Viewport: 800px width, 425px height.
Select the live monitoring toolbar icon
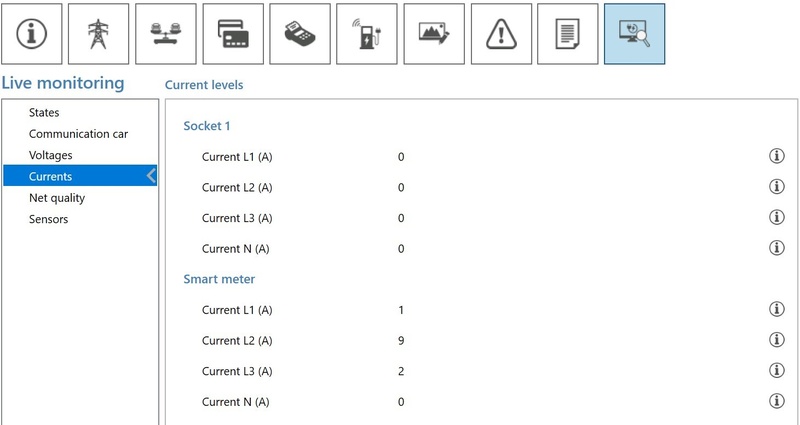[634, 34]
